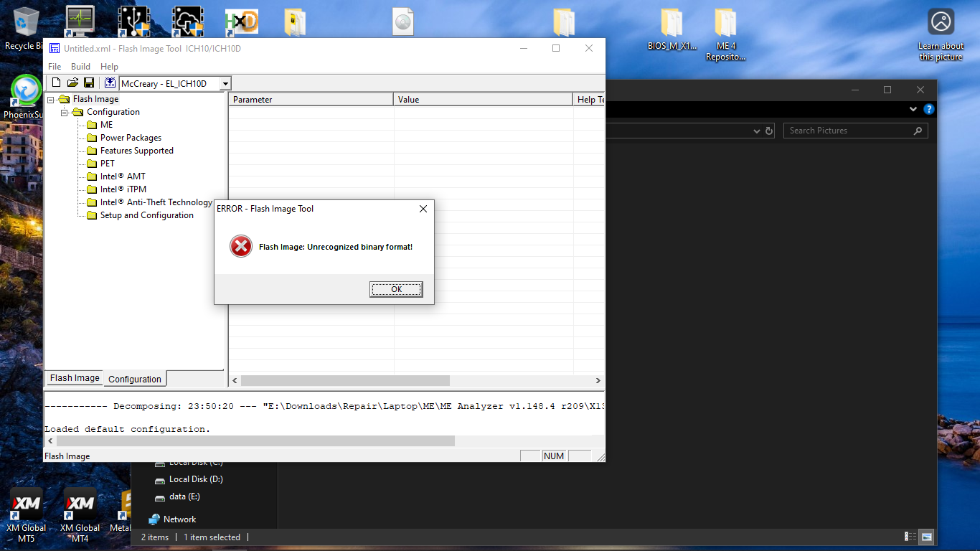
Task: Click the Save floppy disk toolbar icon
Action: click(x=89, y=83)
